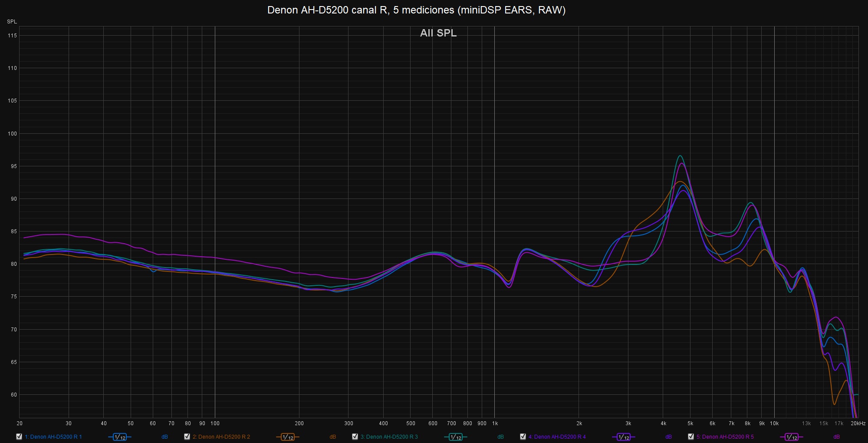Viewport: 868px width, 443px height.
Task: Click the '3: Denon AH-D5200 R 3' legend label
Action: pos(389,437)
